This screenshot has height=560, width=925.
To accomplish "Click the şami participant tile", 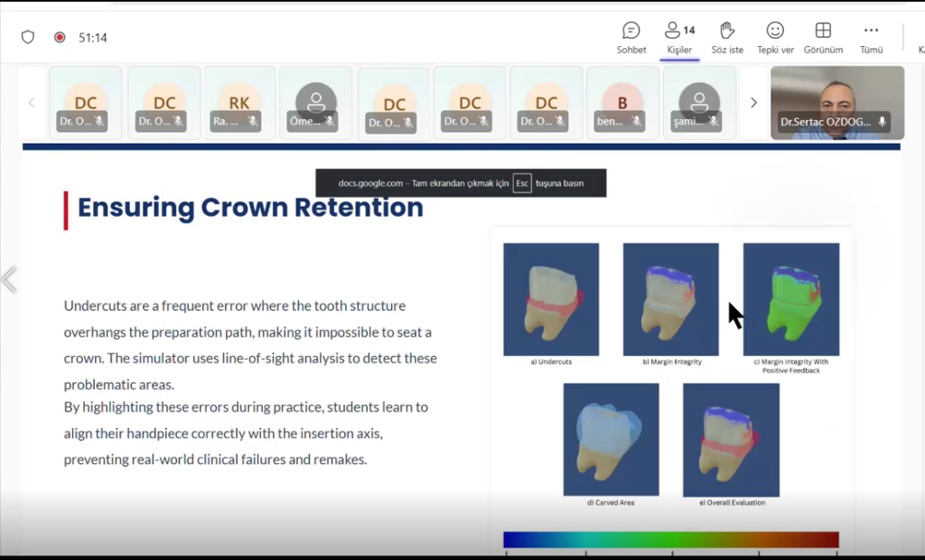I will [699, 103].
